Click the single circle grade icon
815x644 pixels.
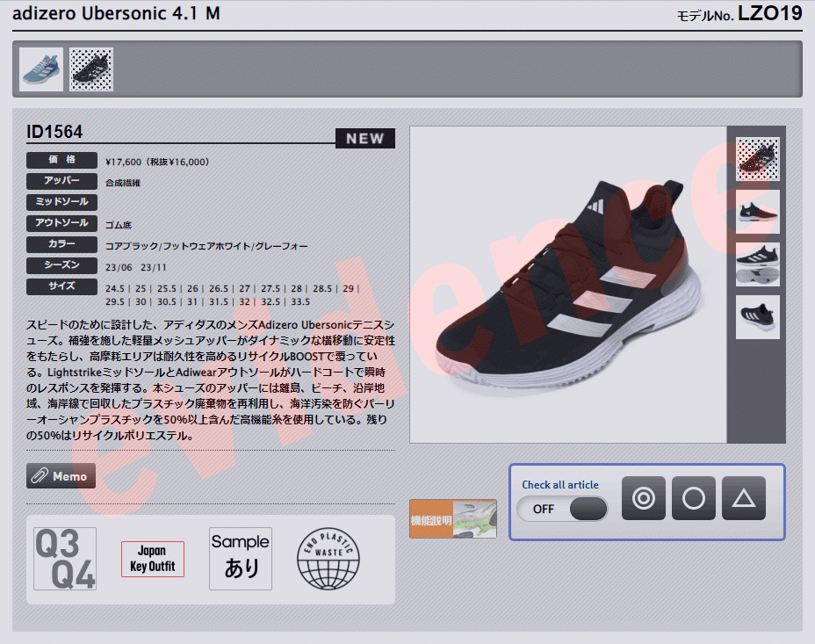pos(693,498)
